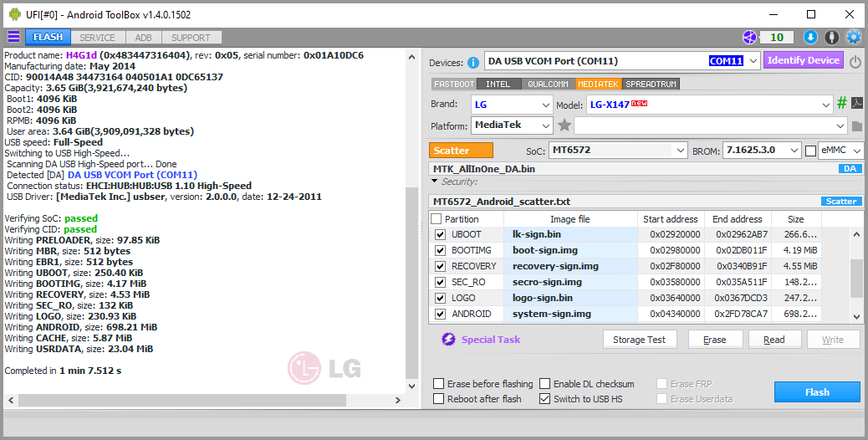Enable DL checksum option

(x=544, y=384)
